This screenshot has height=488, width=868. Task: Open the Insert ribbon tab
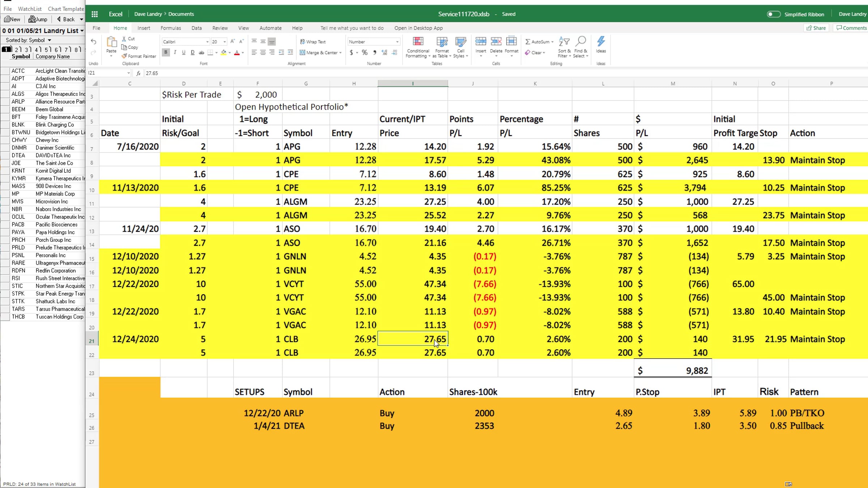[x=144, y=28]
